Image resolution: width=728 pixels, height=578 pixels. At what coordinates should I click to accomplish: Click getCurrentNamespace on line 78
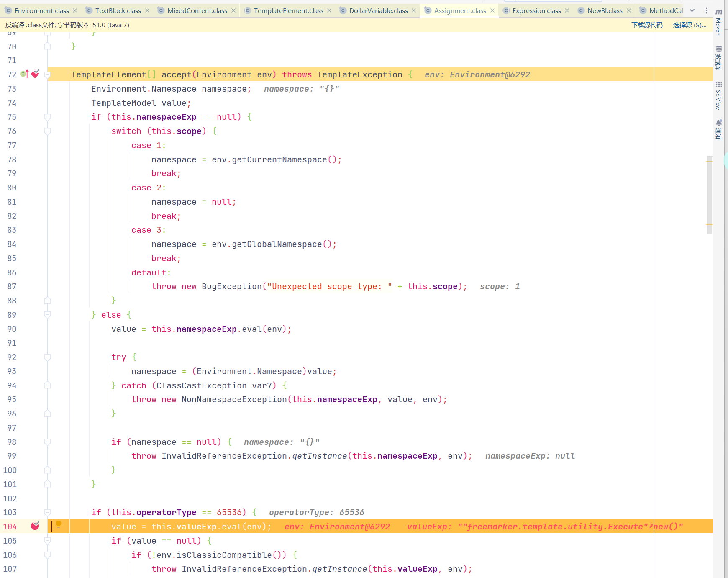(279, 160)
